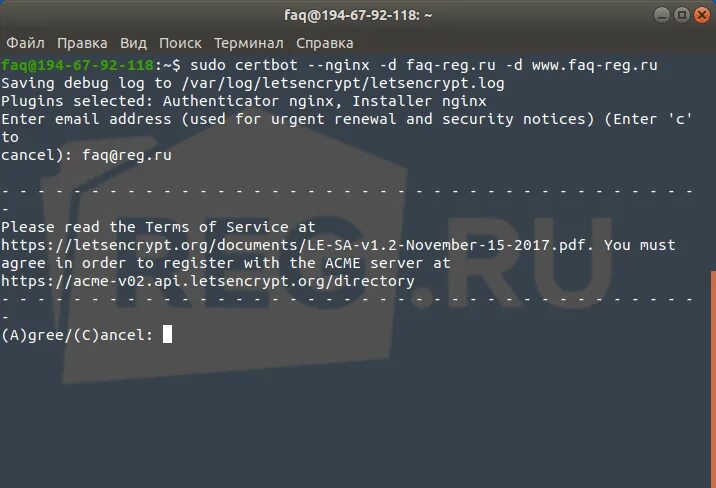716x488 pixels.
Task: Click the (A)gree option text
Action: 32,335
